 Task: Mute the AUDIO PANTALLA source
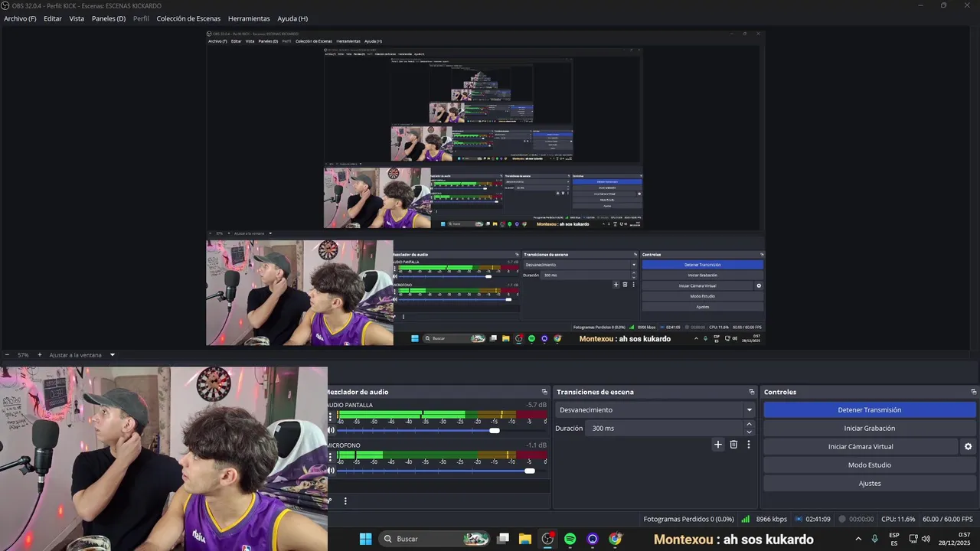(332, 430)
